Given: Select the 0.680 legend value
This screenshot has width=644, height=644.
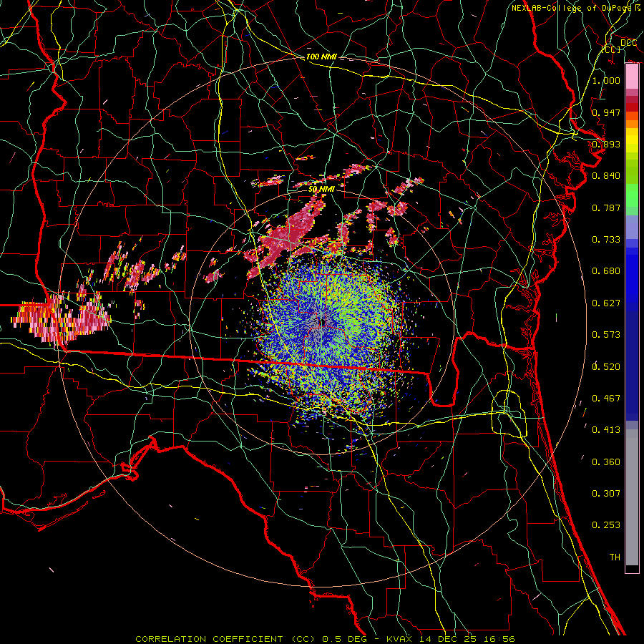Looking at the screenshot, I should 606,271.
